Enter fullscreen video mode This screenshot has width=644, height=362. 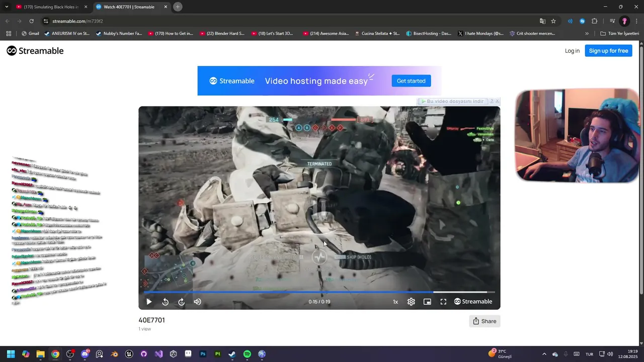tap(443, 302)
